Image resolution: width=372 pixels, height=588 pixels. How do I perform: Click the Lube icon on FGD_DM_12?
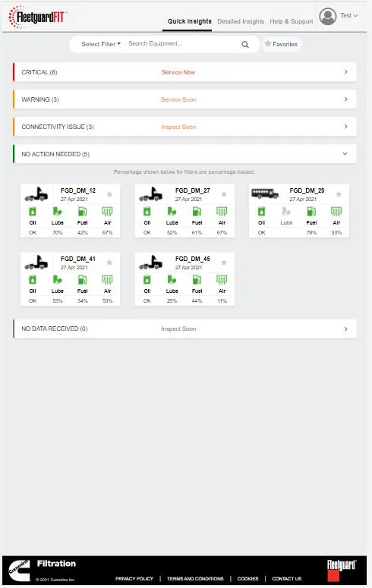[x=57, y=212]
